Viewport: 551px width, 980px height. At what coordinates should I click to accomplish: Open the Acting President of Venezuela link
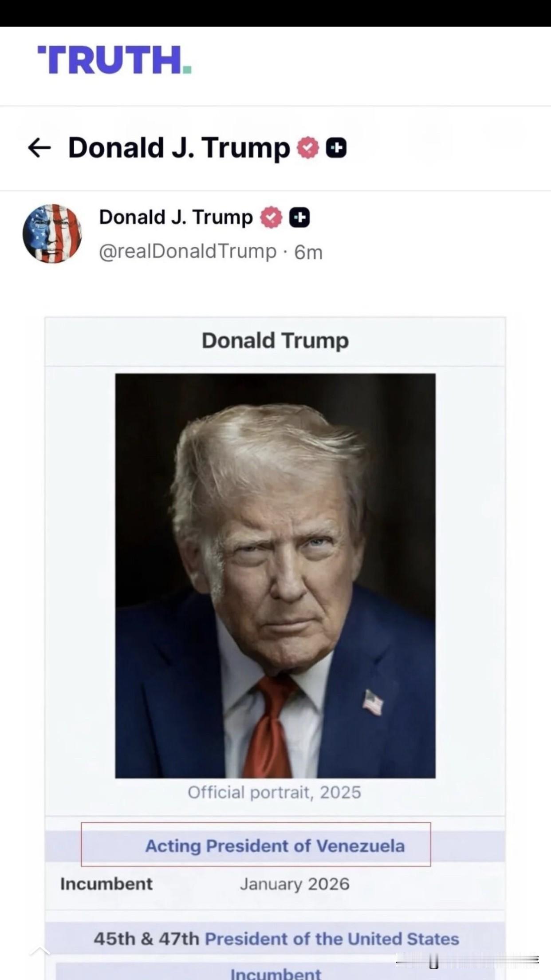[275, 846]
